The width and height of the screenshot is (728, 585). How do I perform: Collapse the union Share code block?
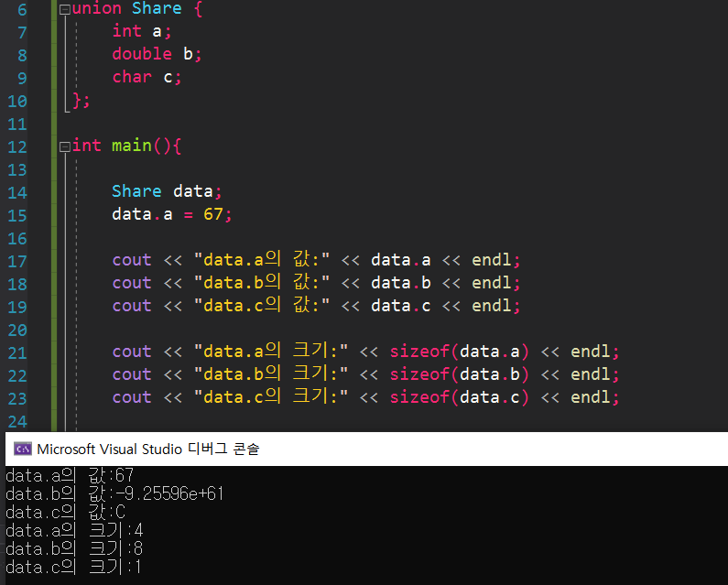65,9
